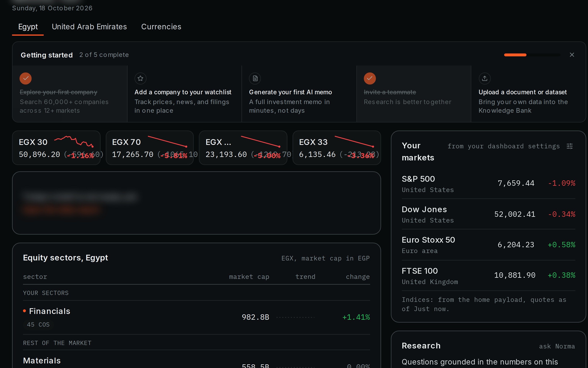Open the Egypt tab
This screenshot has height=368, width=588.
pyautogui.click(x=28, y=27)
